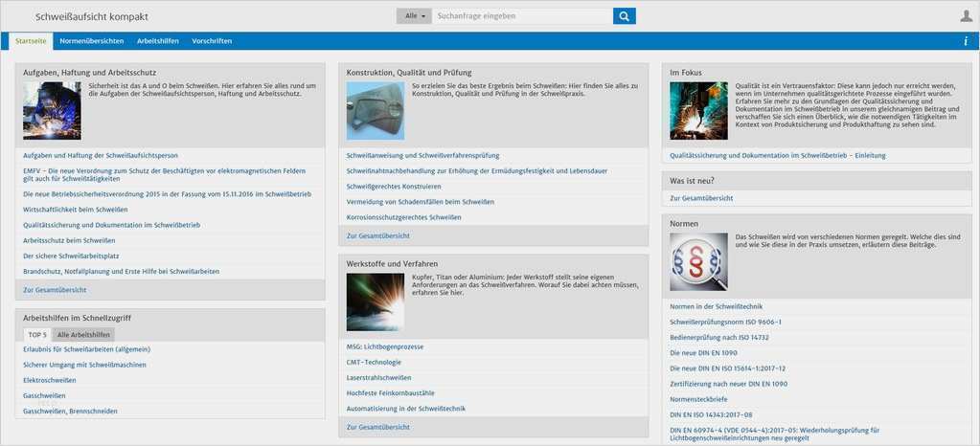Screen dimensions: 980x446
Task: Click the magnifier search button
Action: tap(625, 16)
